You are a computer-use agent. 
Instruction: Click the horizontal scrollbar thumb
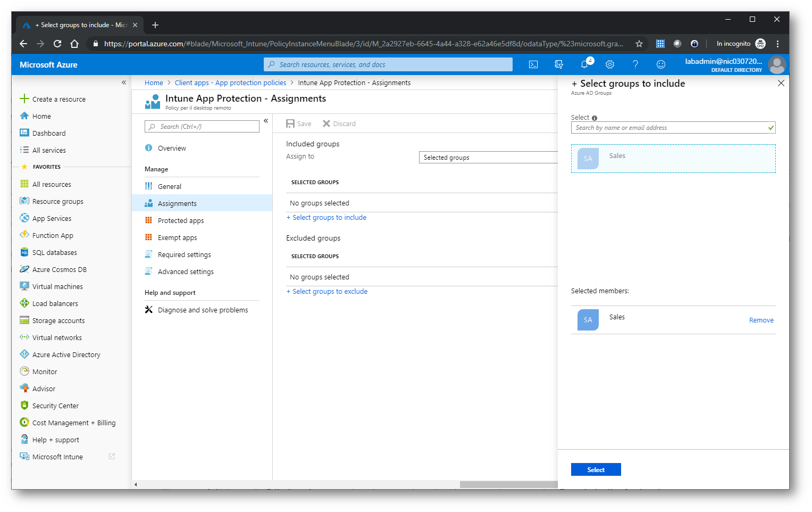(x=508, y=484)
